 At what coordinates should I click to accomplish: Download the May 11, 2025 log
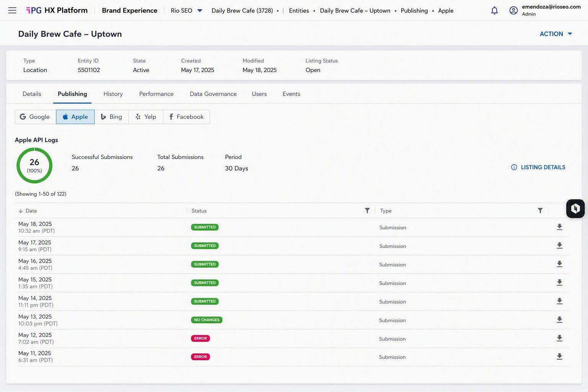coord(559,357)
